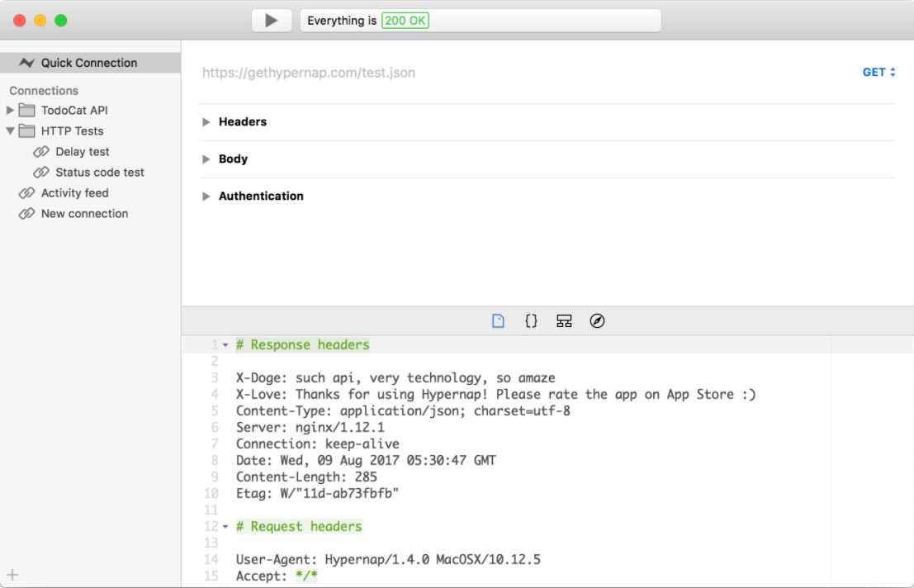The width and height of the screenshot is (914, 588).
Task: Click the Date header line
Action: tap(366, 461)
